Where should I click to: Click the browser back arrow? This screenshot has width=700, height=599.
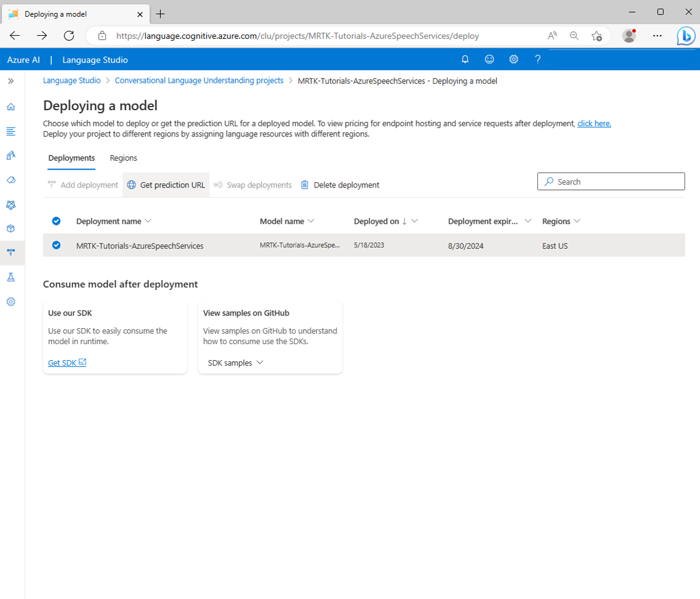(15, 36)
